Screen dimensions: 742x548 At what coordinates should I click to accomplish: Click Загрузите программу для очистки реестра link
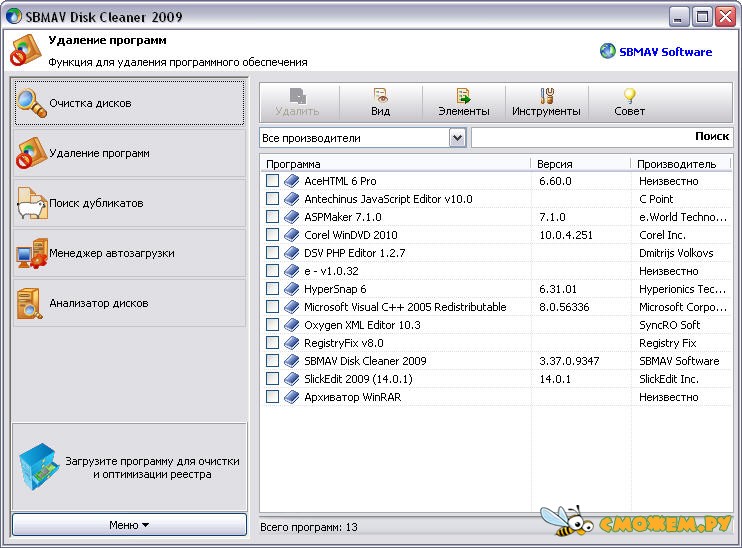(x=152, y=468)
